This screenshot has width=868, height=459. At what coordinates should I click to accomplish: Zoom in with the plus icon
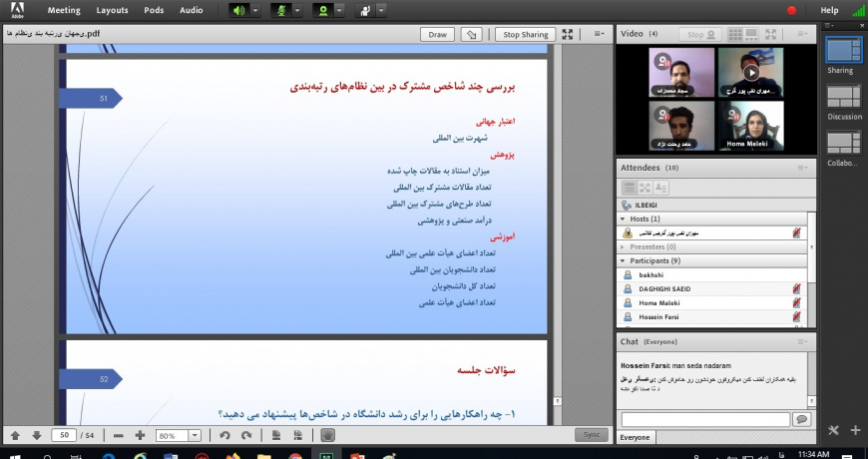pyautogui.click(x=140, y=436)
